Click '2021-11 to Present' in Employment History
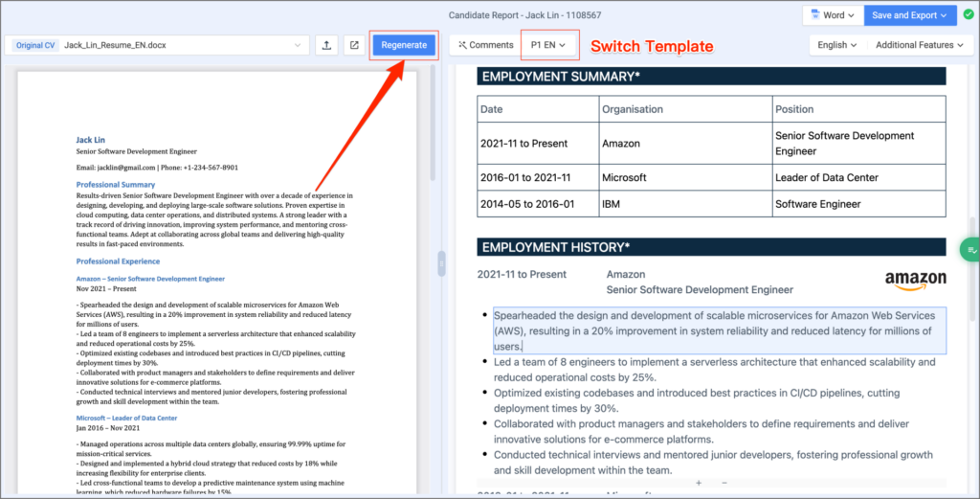Image resolution: width=980 pixels, height=499 pixels. coord(522,274)
